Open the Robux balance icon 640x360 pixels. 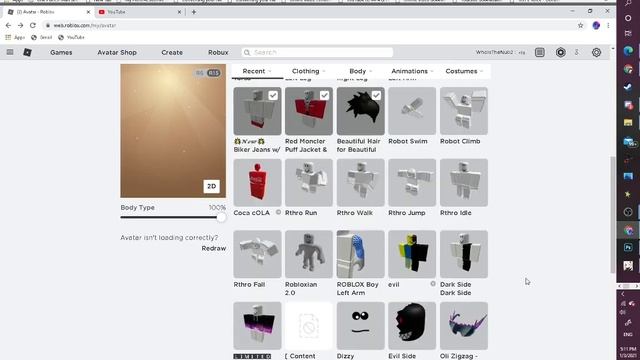click(560, 52)
